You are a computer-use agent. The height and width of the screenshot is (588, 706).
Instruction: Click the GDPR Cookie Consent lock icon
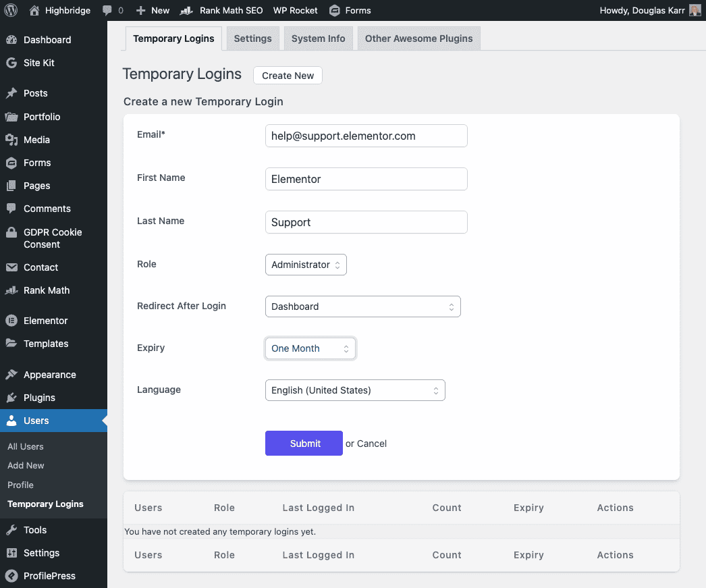(x=11, y=232)
